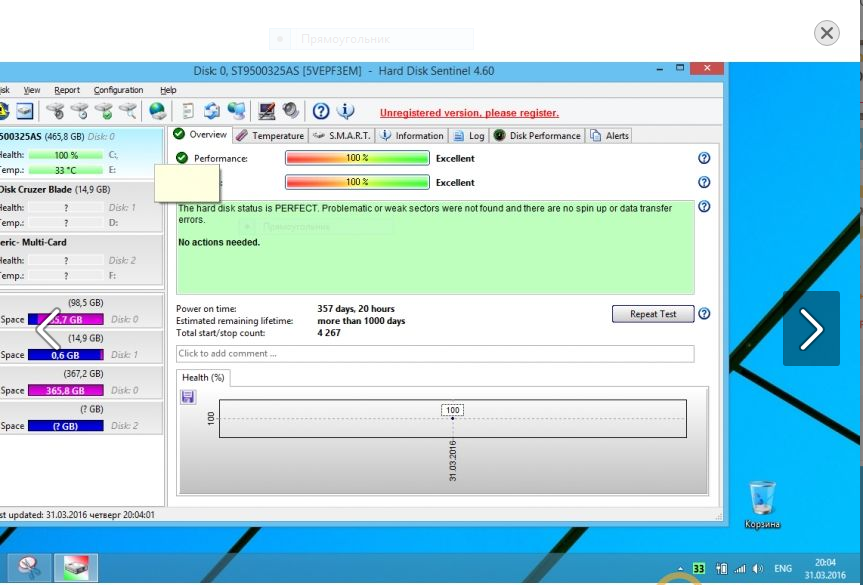Click the 'more than 1000 days' lifetime value
The height and width of the screenshot is (585, 863).
(x=361, y=321)
